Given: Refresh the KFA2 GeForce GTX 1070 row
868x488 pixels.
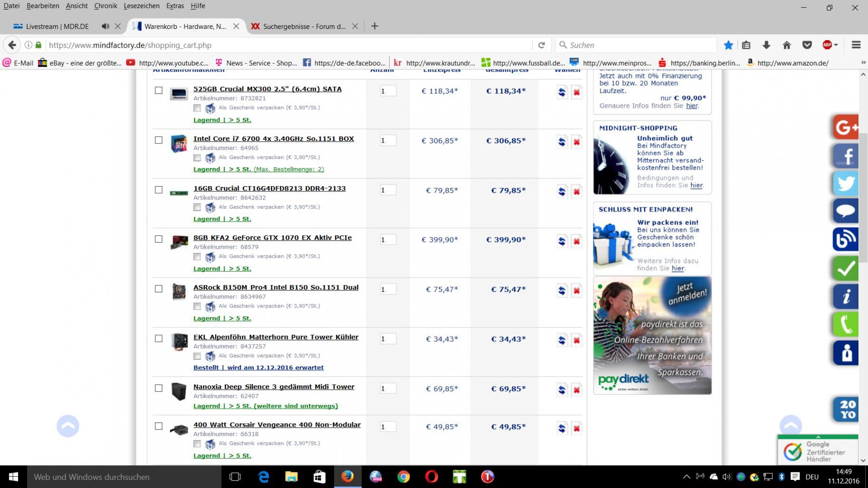Looking at the screenshot, I should pyautogui.click(x=562, y=241).
